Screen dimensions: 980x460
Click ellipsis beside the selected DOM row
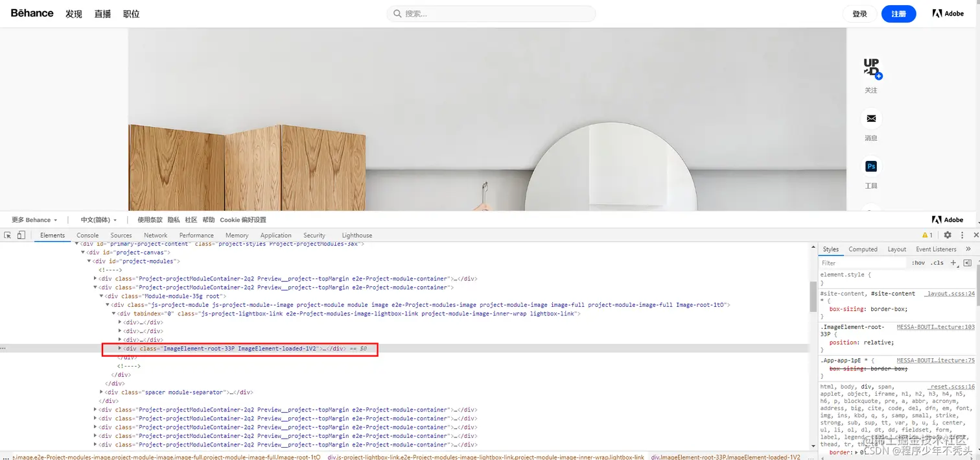point(3,348)
